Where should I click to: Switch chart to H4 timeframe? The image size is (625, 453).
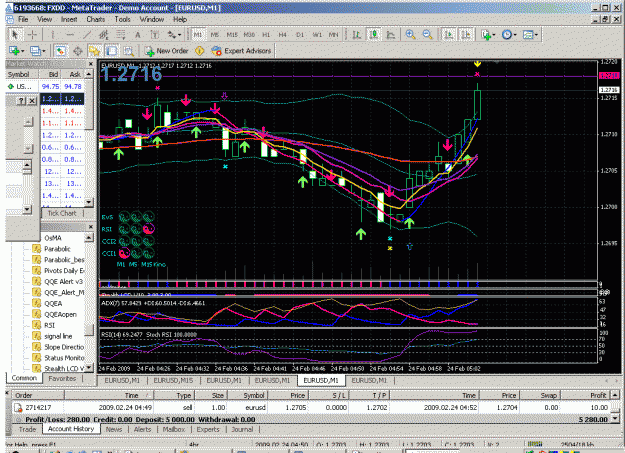click(283, 35)
